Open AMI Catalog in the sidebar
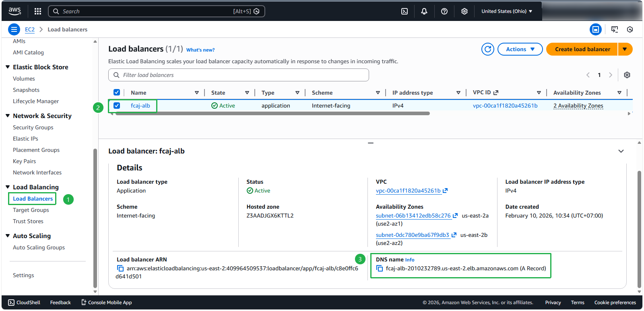The width and height of the screenshot is (644, 311). pos(28,52)
